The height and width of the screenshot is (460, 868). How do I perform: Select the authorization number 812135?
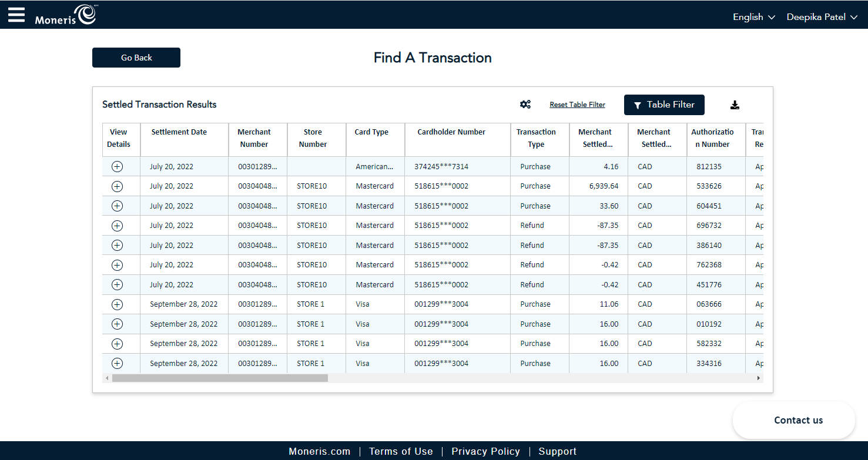coord(709,167)
